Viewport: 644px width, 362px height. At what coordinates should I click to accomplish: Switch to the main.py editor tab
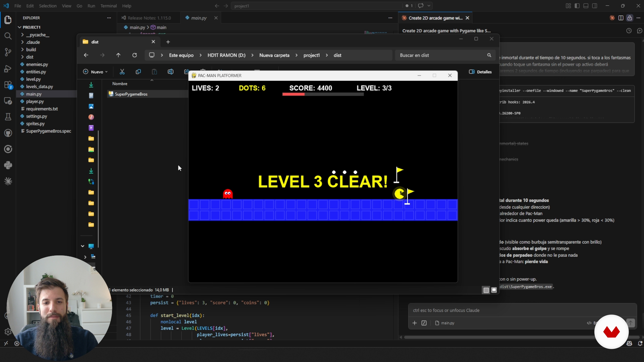click(199, 18)
